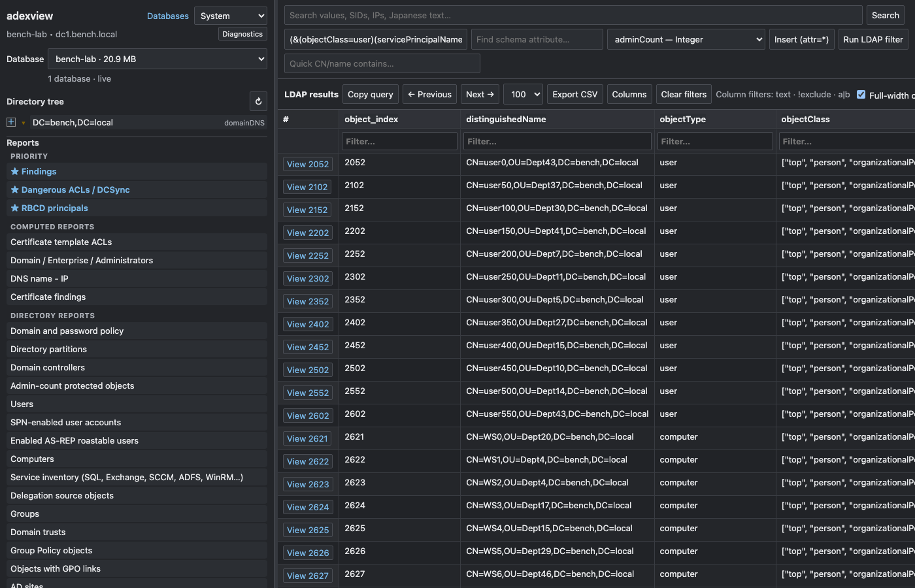
Task: Click the View 2602 link
Action: click(x=308, y=416)
